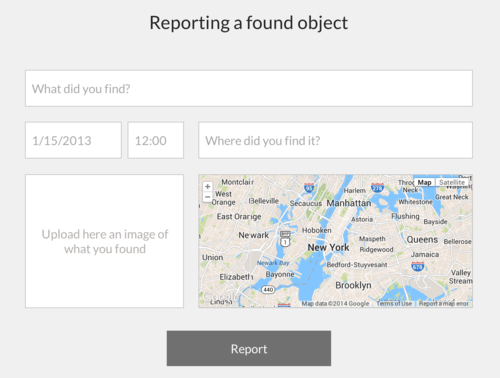This screenshot has width=500, height=378.
Task: Click the 'What did you find?' field
Action: pos(249,88)
